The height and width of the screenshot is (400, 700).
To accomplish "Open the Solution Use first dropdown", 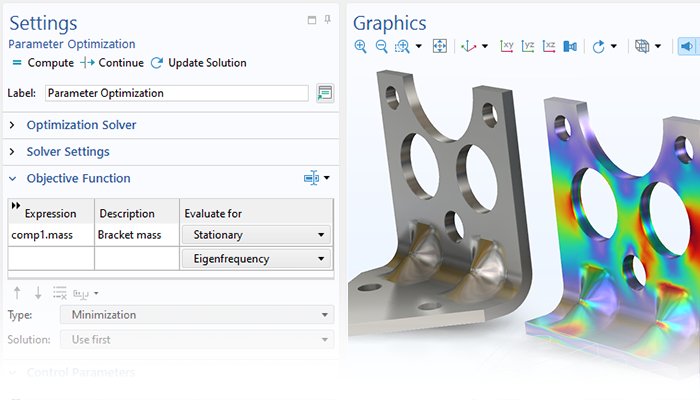I will (x=197, y=339).
